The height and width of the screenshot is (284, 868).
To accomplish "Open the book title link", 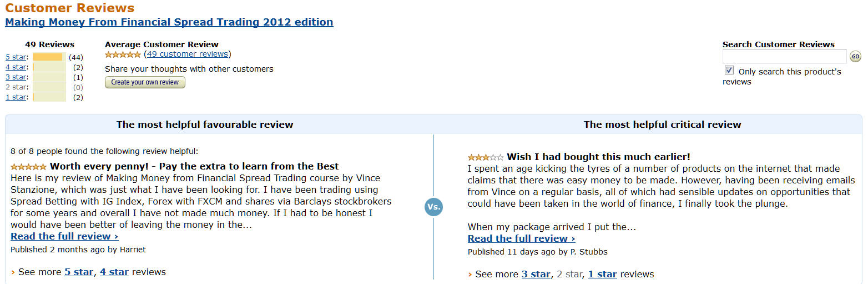I will 169,22.
